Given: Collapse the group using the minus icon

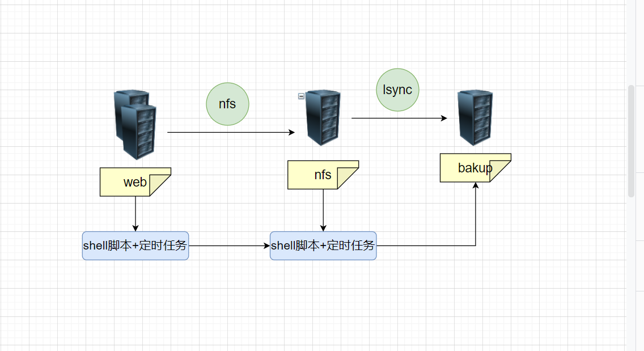Looking at the screenshot, I should pyautogui.click(x=301, y=96).
